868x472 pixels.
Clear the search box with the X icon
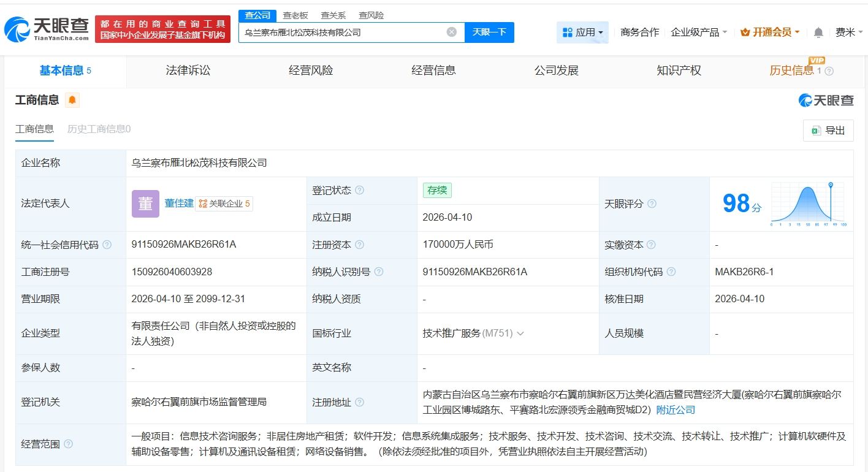452,32
